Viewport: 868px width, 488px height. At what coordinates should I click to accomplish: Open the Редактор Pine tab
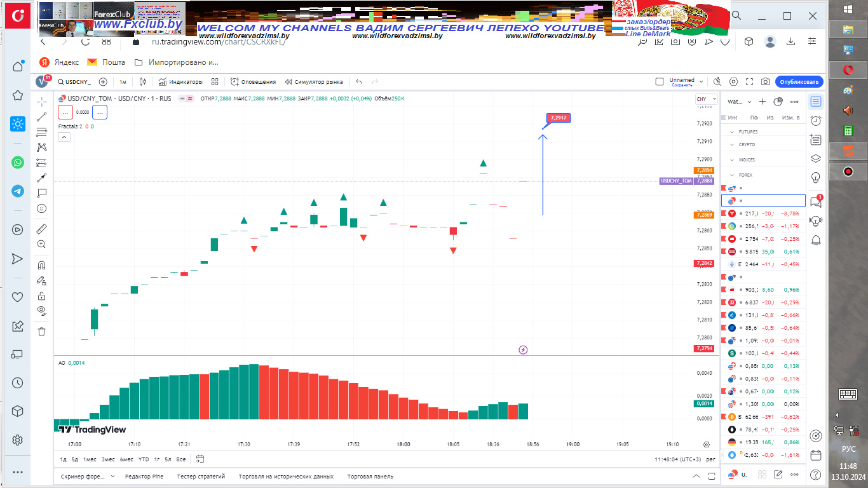click(144, 476)
